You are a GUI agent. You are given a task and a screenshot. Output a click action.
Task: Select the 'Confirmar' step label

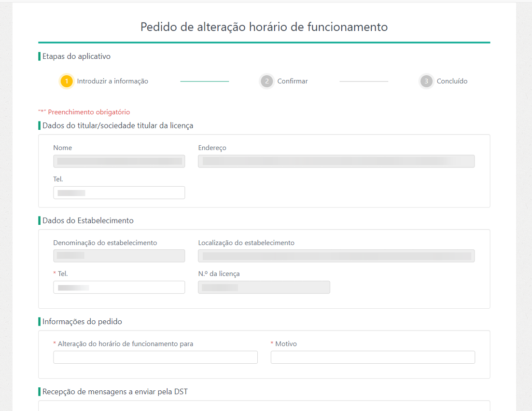pyautogui.click(x=292, y=82)
